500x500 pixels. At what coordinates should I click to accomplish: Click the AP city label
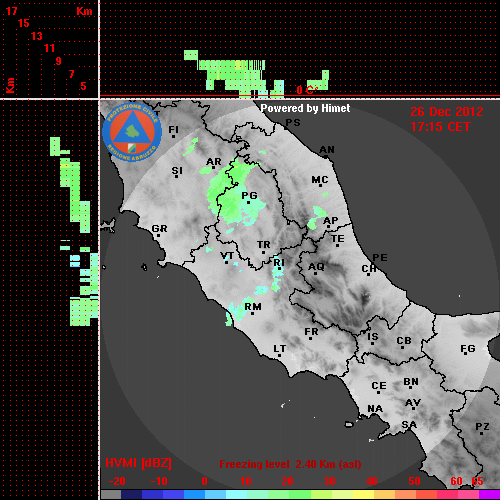point(330,221)
